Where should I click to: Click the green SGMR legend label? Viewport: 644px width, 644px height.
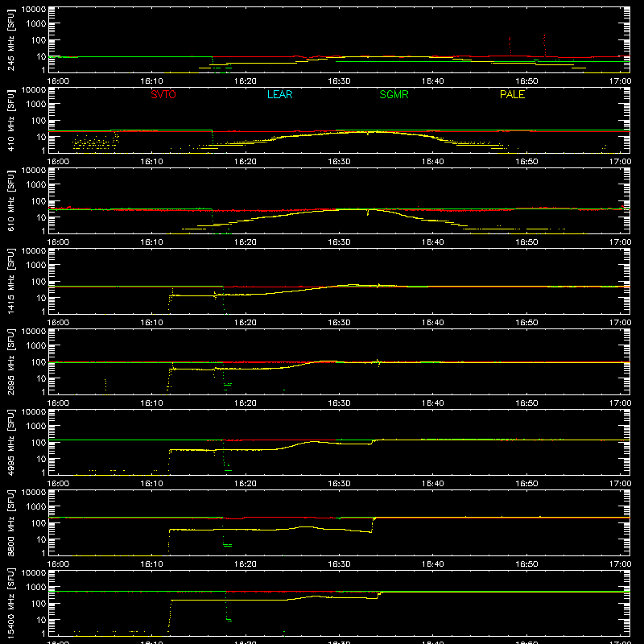[394, 94]
